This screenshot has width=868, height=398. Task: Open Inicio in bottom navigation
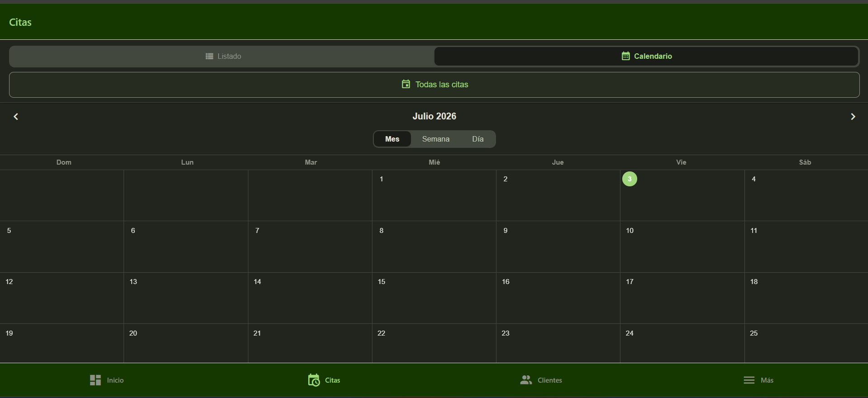(107, 380)
